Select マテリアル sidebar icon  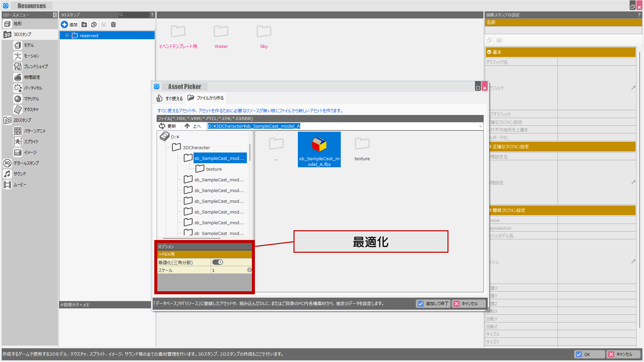pyautogui.click(x=18, y=99)
